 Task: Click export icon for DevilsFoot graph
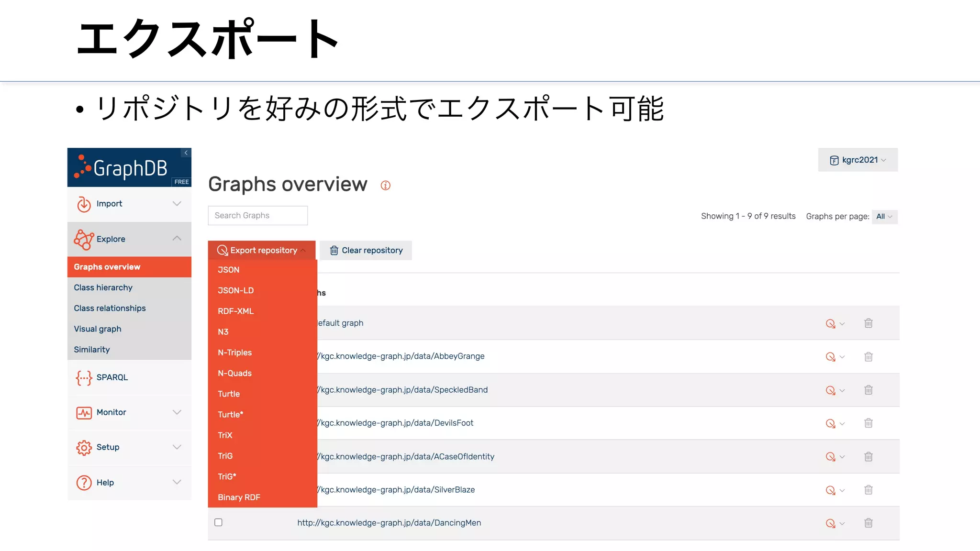tap(830, 423)
